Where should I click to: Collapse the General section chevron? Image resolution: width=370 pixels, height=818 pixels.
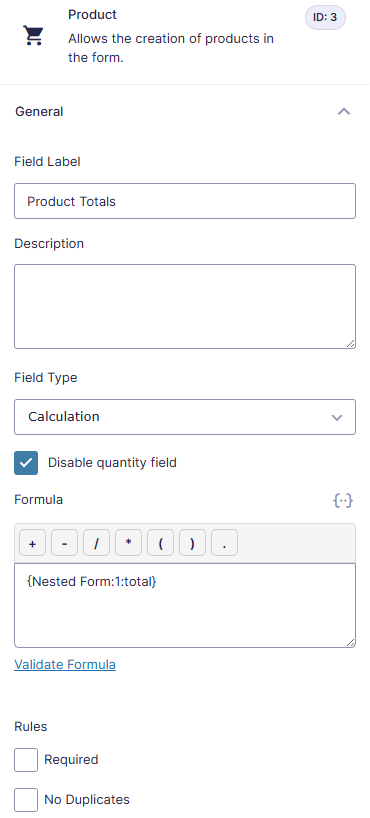pyautogui.click(x=344, y=112)
